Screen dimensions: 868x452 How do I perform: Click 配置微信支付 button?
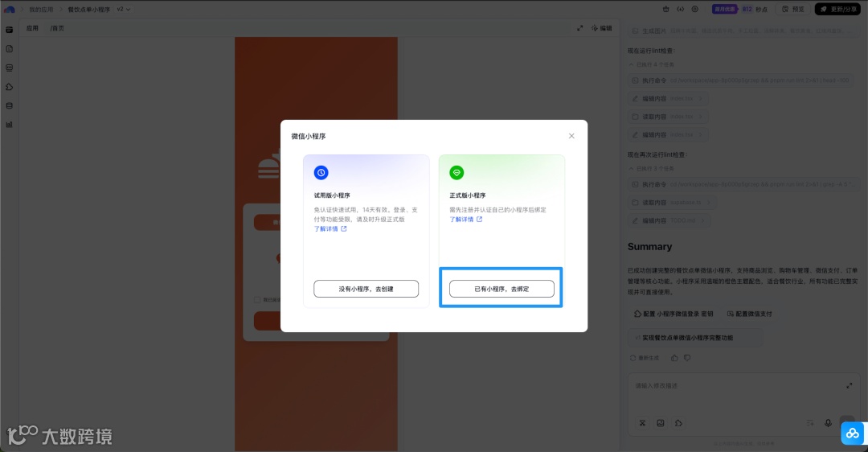pyautogui.click(x=749, y=314)
